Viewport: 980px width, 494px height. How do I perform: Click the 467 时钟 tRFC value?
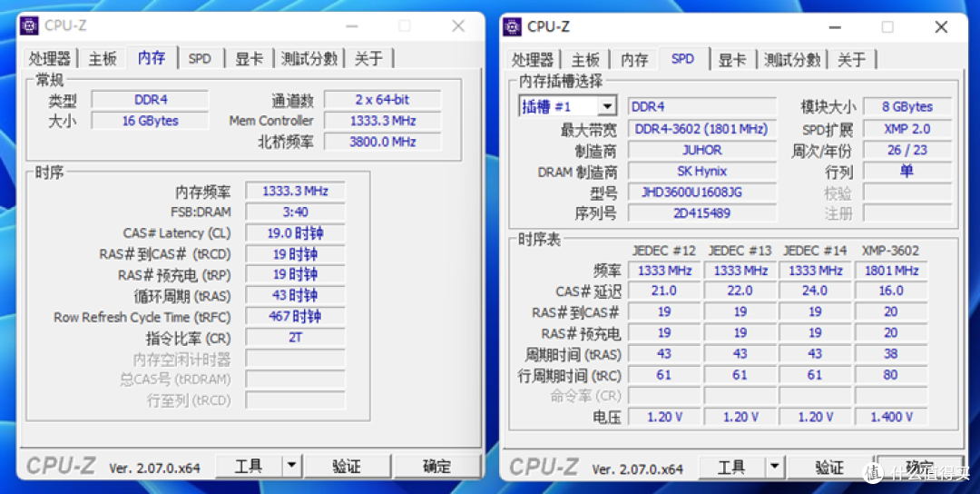click(x=295, y=317)
